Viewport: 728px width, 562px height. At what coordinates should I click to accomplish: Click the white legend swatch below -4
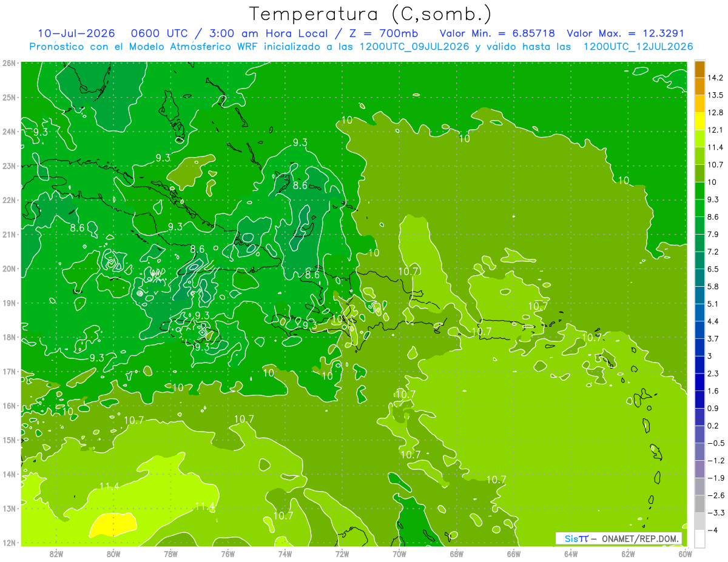coord(699,538)
